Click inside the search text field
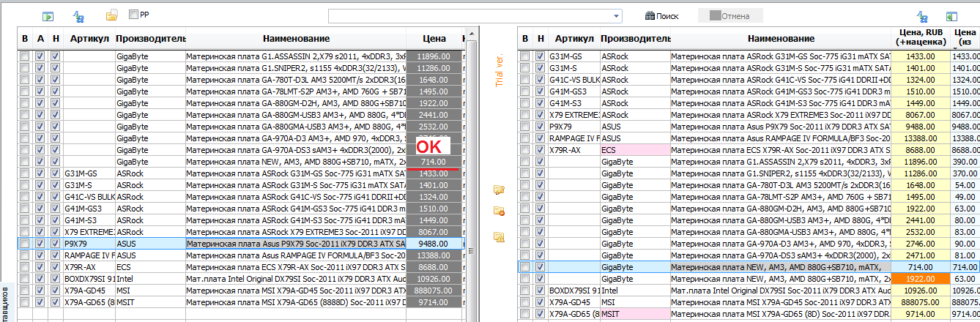 (470, 16)
